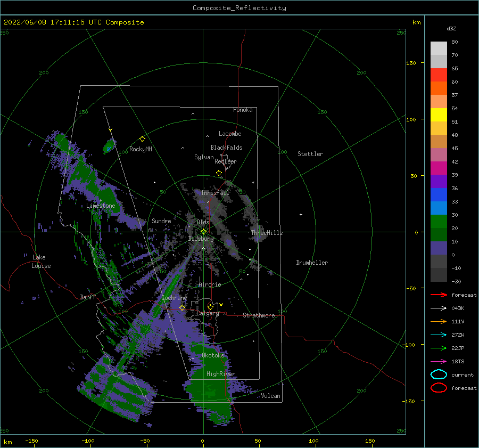Click the Olds label
479x448 pixels.
(x=203, y=222)
